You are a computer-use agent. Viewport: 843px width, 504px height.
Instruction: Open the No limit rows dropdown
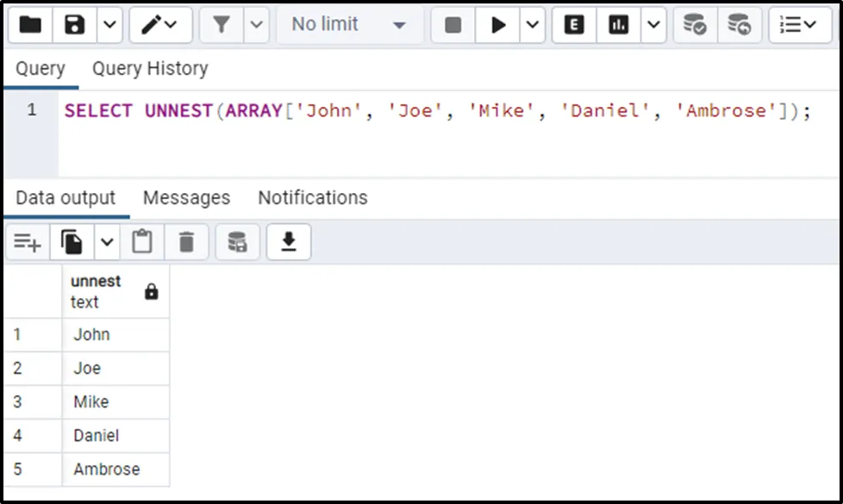[349, 25]
